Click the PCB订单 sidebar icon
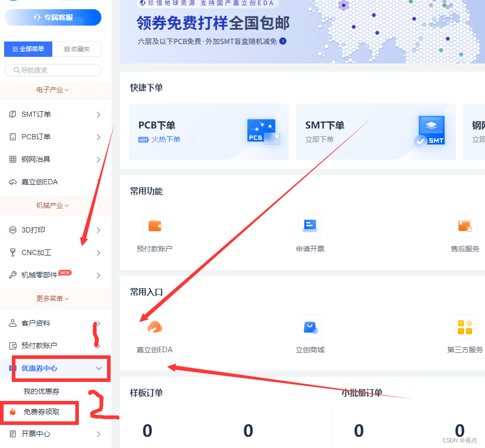Screen dimensions: 485x448 13,137
